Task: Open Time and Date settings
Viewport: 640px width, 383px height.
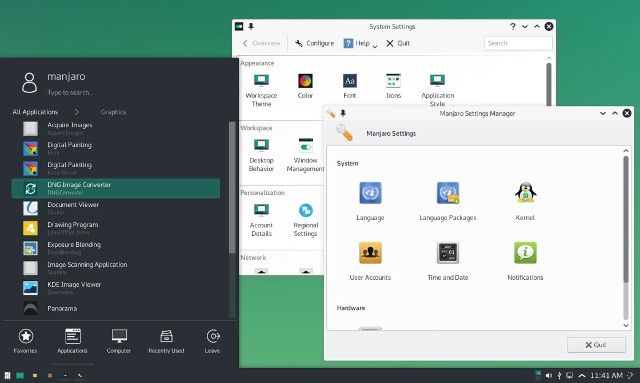Action: tap(448, 261)
